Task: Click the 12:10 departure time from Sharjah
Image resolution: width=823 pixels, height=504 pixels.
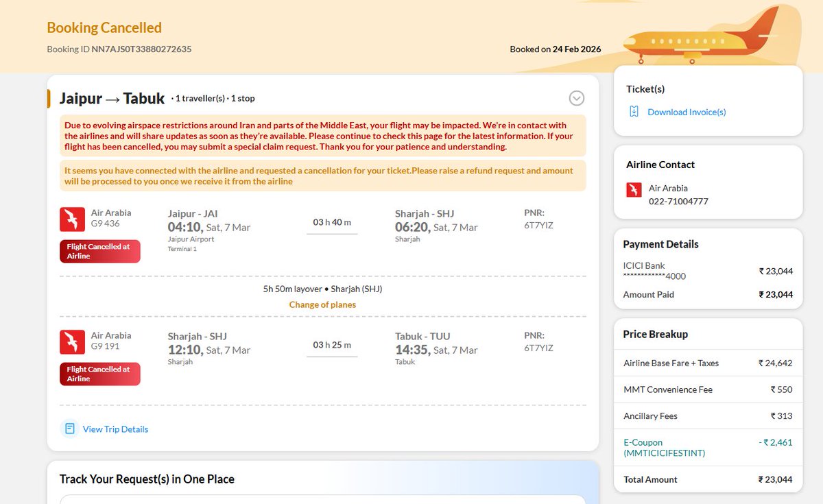Action: (x=185, y=350)
